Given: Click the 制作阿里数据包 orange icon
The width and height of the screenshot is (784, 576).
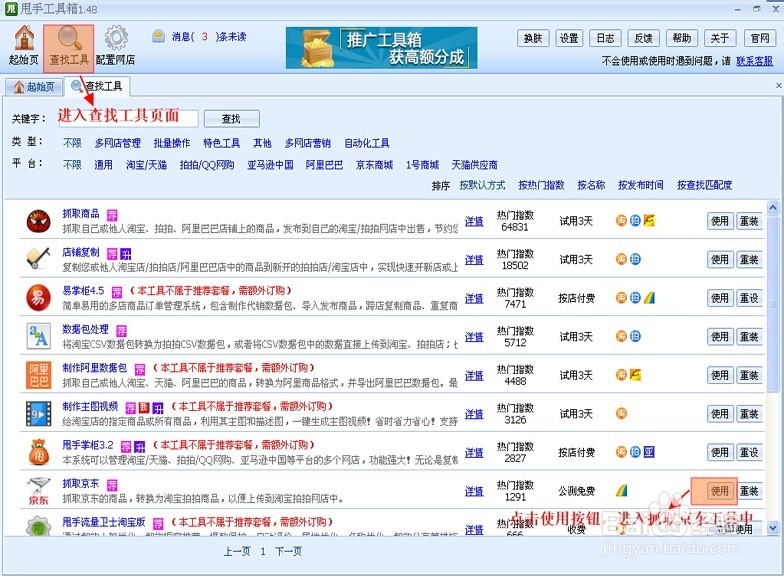Looking at the screenshot, I should (x=38, y=374).
